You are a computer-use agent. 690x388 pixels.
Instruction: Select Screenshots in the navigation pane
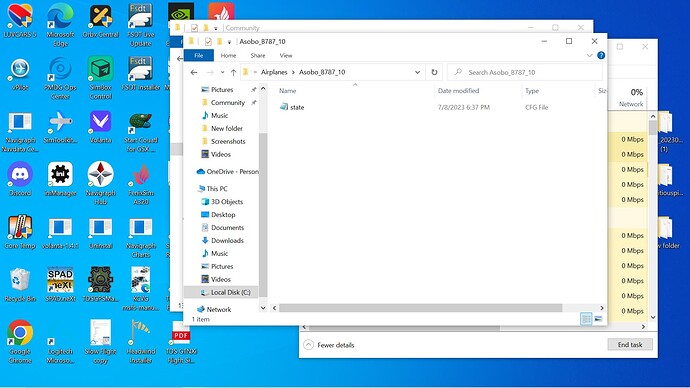coord(228,141)
